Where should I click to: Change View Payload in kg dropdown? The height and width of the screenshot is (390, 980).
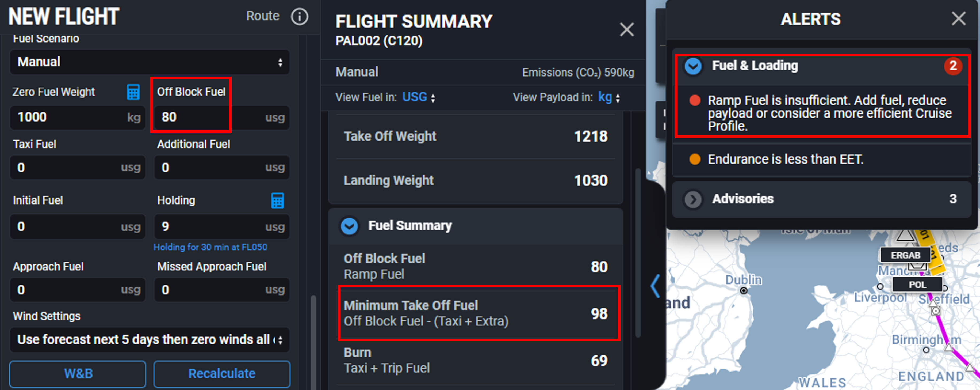[x=609, y=97]
